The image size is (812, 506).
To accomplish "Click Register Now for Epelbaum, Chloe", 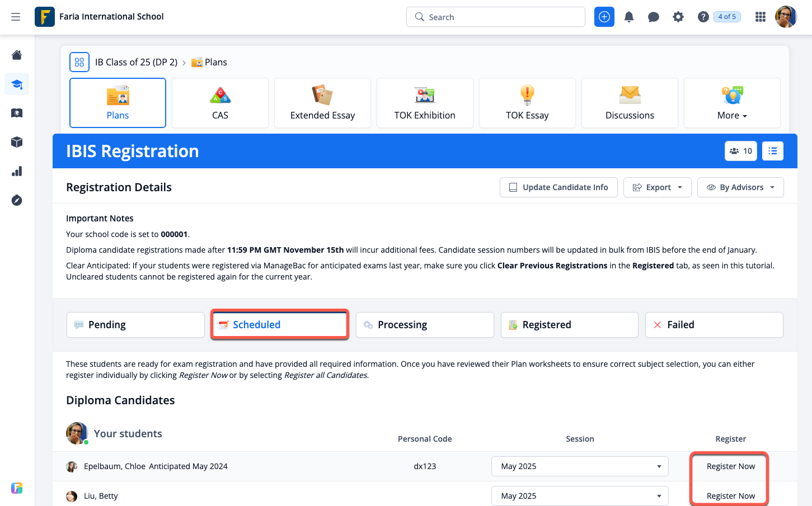I will (x=730, y=466).
